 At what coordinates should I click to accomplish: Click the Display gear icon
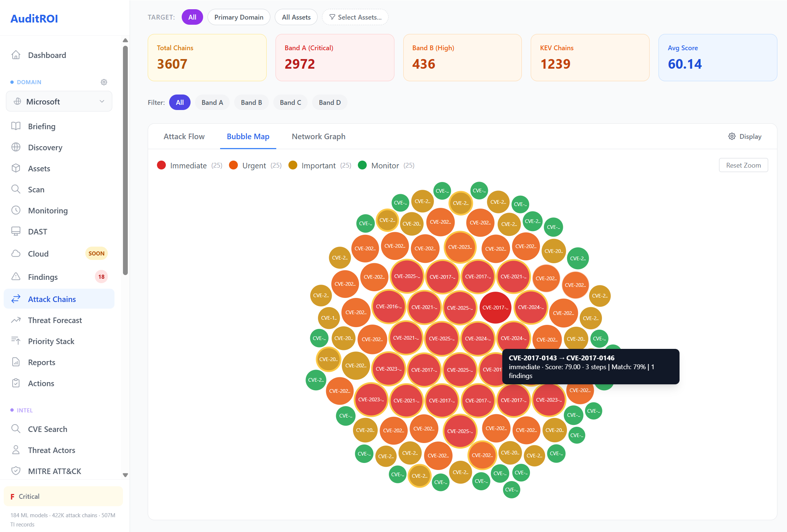tap(732, 137)
